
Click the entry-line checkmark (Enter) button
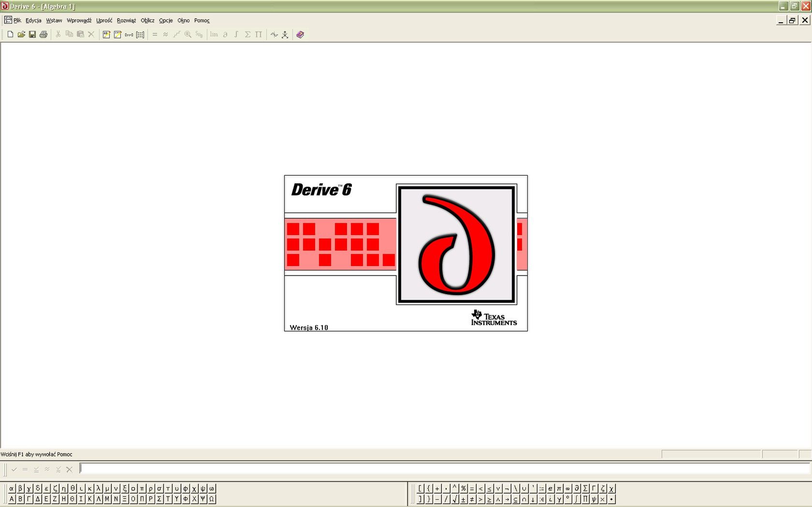tap(14, 469)
